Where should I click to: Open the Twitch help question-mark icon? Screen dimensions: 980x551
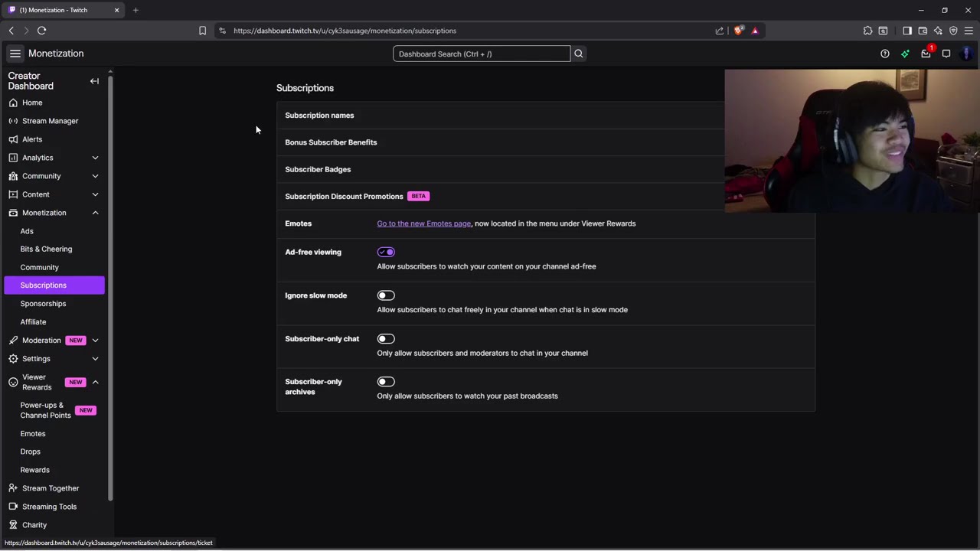(885, 54)
